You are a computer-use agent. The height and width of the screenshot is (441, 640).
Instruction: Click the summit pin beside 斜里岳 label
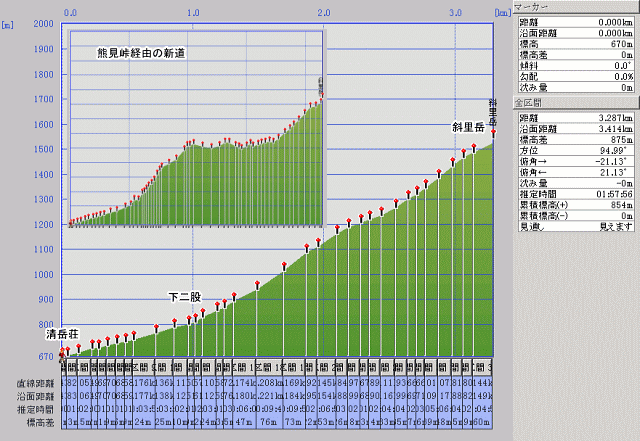point(494,133)
